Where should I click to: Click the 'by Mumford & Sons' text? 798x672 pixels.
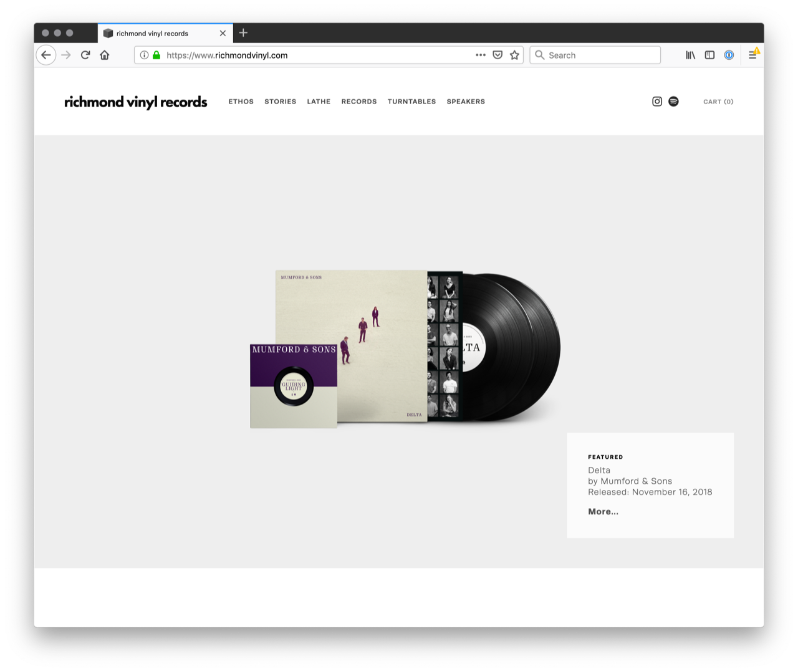click(630, 481)
